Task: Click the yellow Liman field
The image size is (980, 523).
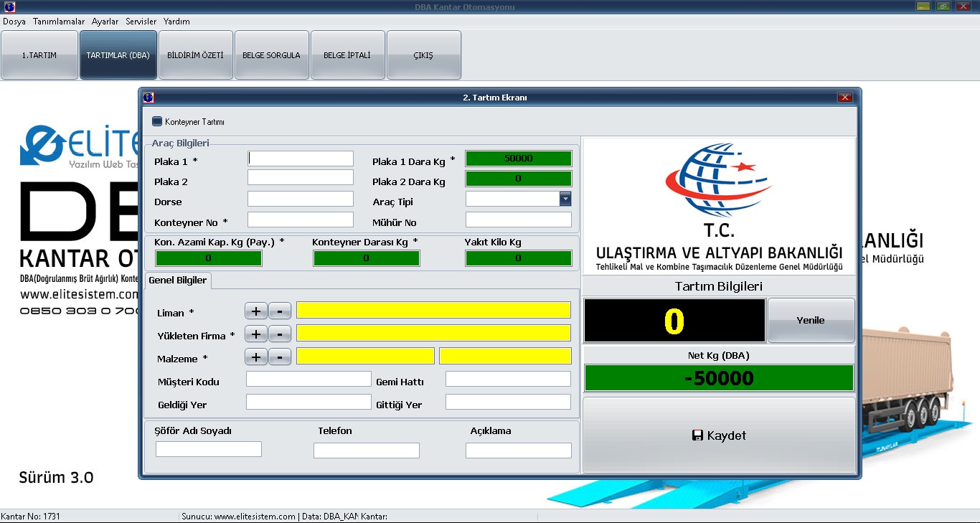Action: pos(433,311)
